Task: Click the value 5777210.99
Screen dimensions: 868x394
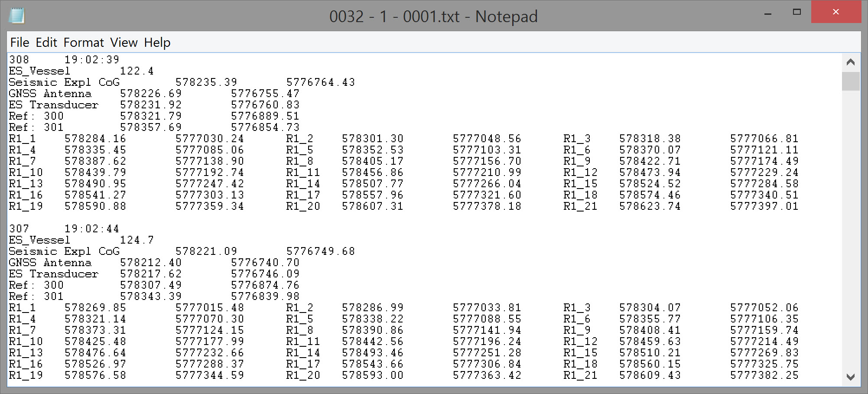Action: point(487,172)
